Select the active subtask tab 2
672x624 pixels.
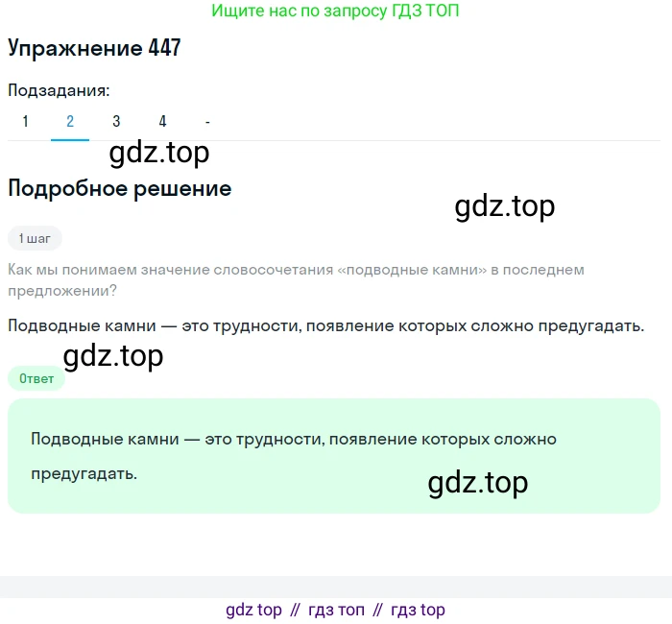(70, 121)
